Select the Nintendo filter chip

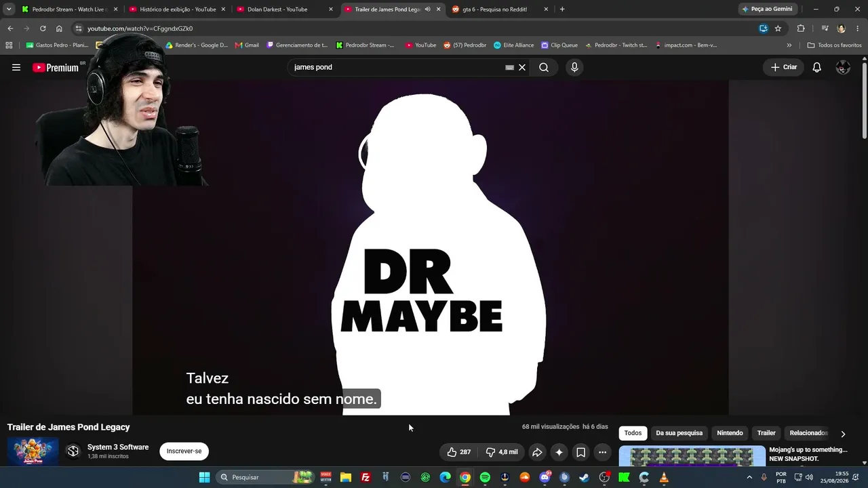(730, 433)
